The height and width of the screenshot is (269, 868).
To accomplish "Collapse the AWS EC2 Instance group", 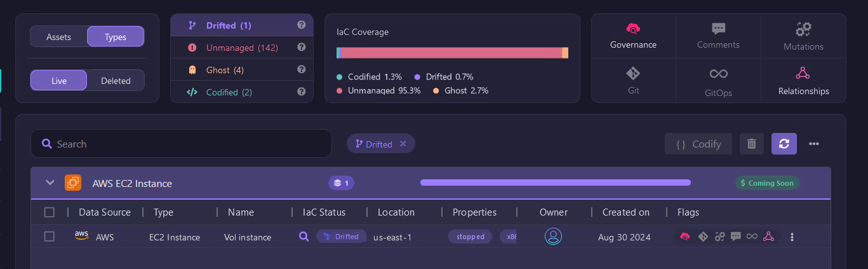I will pos(50,183).
